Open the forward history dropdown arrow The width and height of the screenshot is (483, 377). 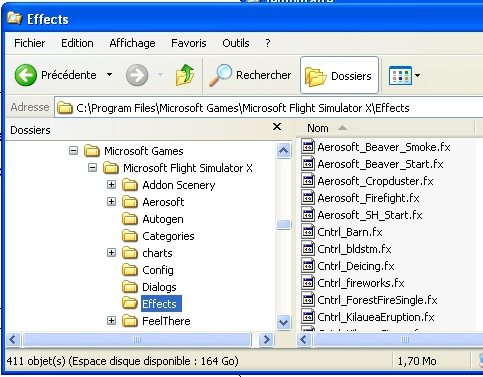click(161, 75)
